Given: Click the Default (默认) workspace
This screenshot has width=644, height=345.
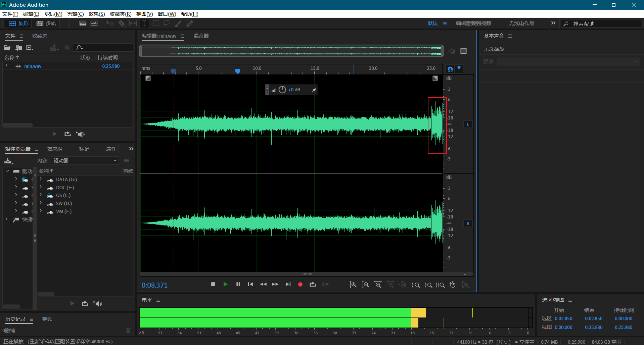Looking at the screenshot, I should tap(432, 23).
